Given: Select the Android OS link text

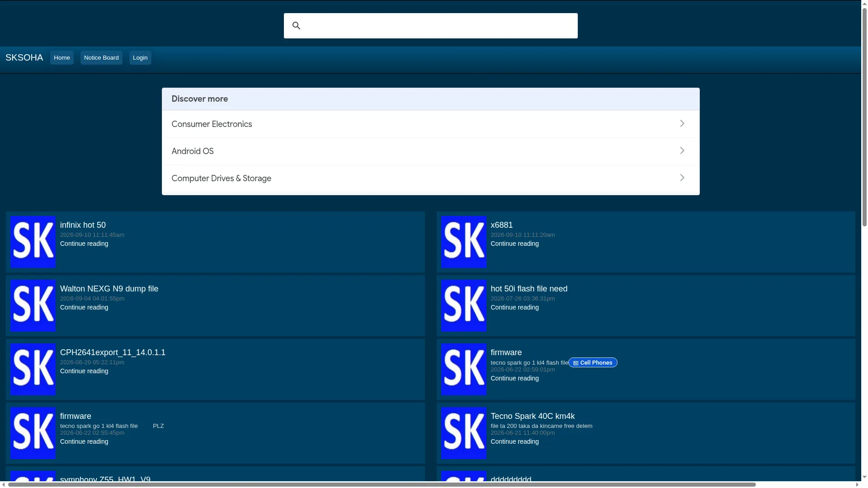Looking at the screenshot, I should click(x=193, y=151).
